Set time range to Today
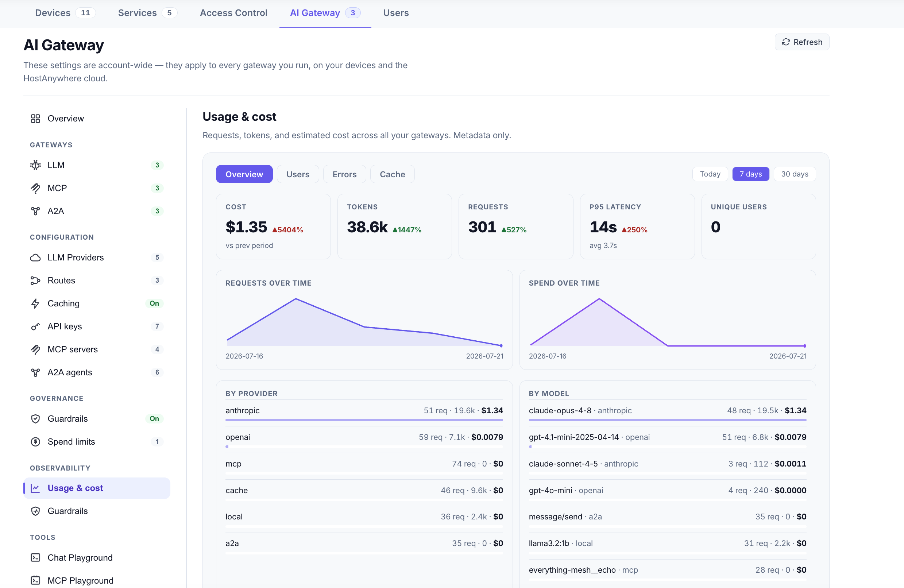Viewport: 904px width, 588px height. [710, 174]
